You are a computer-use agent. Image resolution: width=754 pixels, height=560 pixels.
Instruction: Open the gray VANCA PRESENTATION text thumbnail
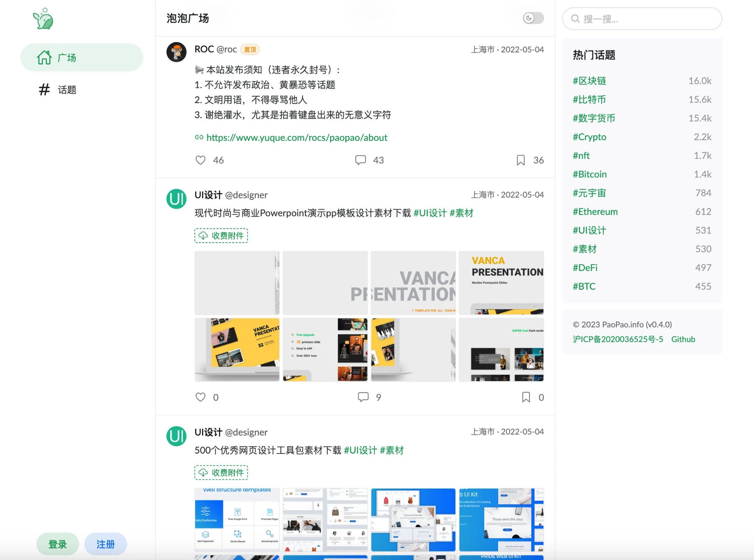coord(413,283)
